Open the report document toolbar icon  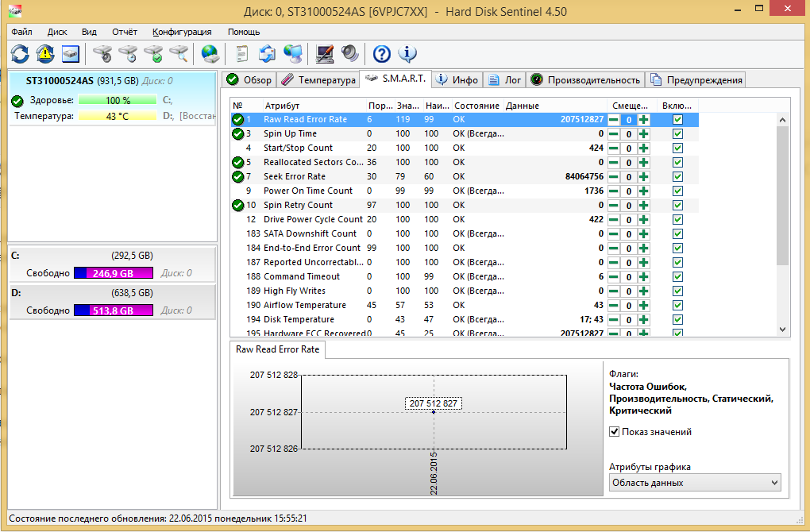click(242, 54)
